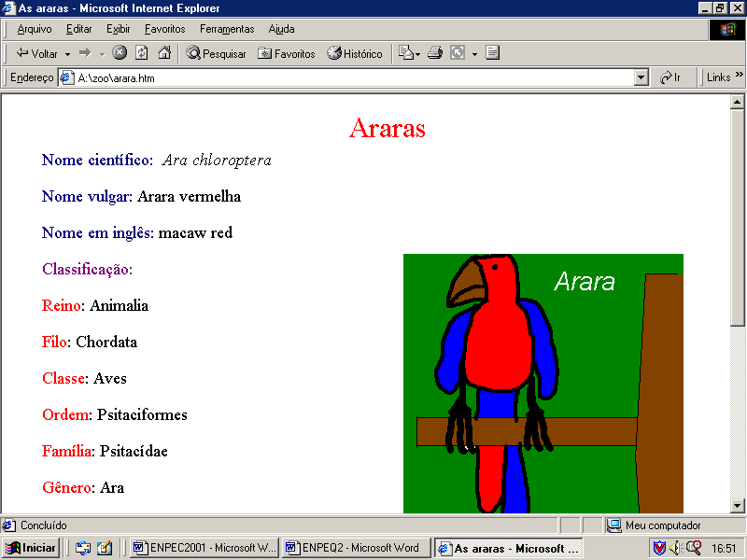The height and width of the screenshot is (560, 747).
Task: Click the Classificação label
Action: 87,270
